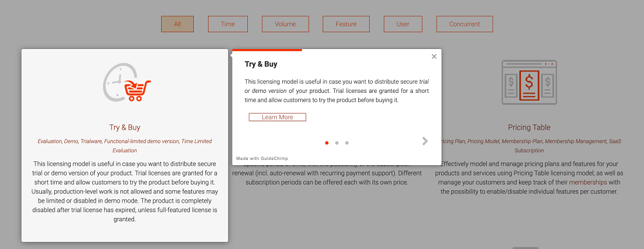This screenshot has width=644, height=249.
Task: Filter licensing models by Time
Action: pyautogui.click(x=228, y=24)
